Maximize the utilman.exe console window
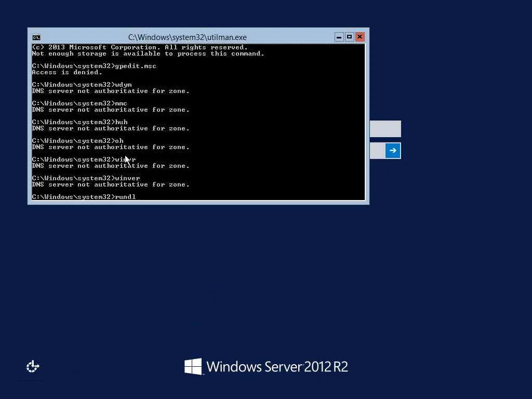This screenshot has height=399, width=532. pos(349,37)
